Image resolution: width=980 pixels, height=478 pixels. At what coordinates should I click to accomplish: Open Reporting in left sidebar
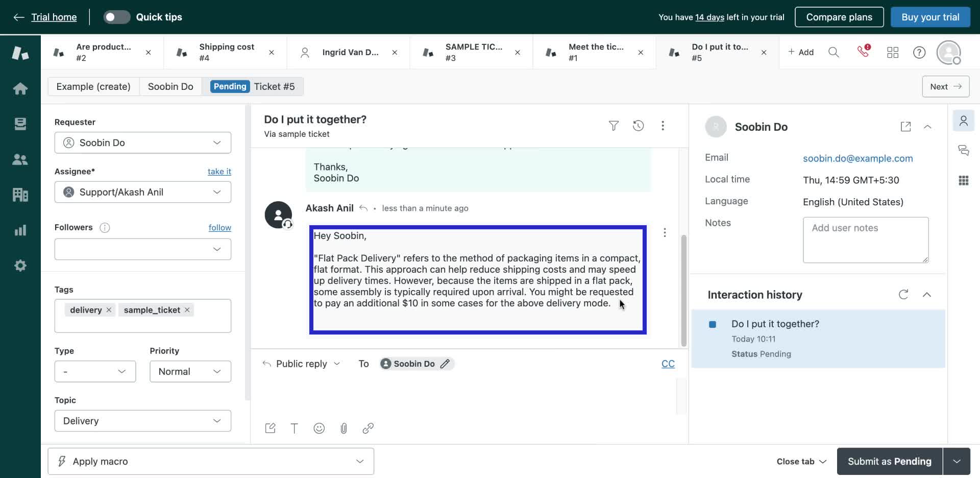[20, 230]
